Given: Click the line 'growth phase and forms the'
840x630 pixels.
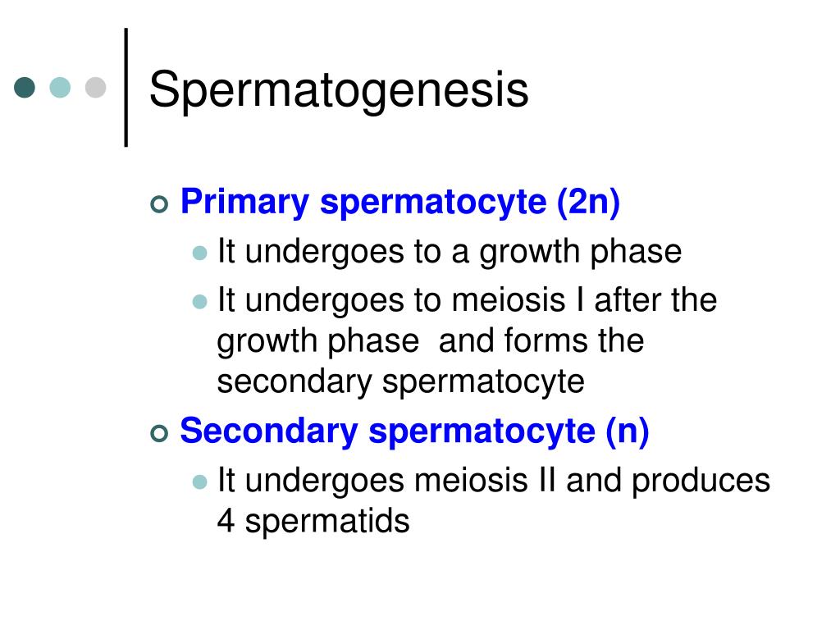Looking at the screenshot, I should click(431, 341).
